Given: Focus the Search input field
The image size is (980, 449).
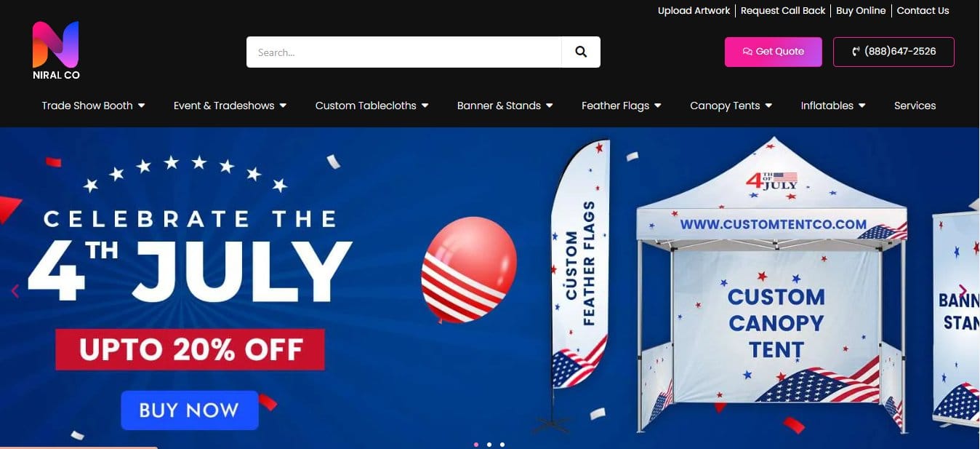Looking at the screenshot, I should [404, 52].
